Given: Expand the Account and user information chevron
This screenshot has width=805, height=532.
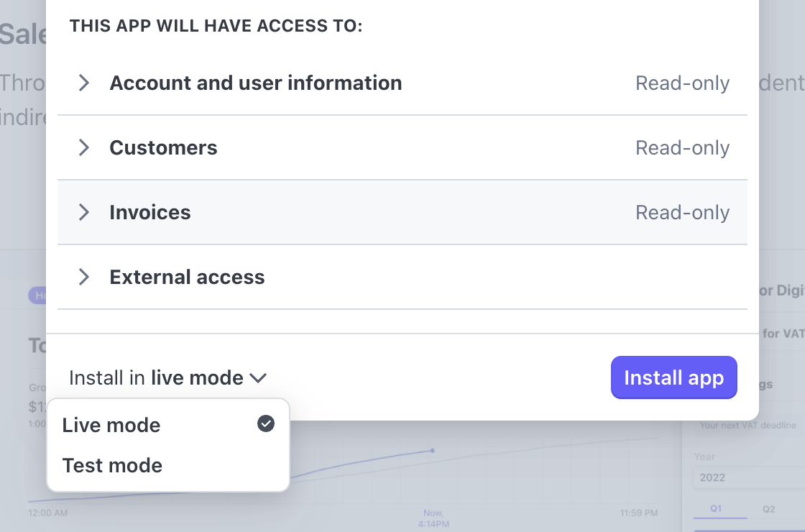Looking at the screenshot, I should click(x=83, y=83).
